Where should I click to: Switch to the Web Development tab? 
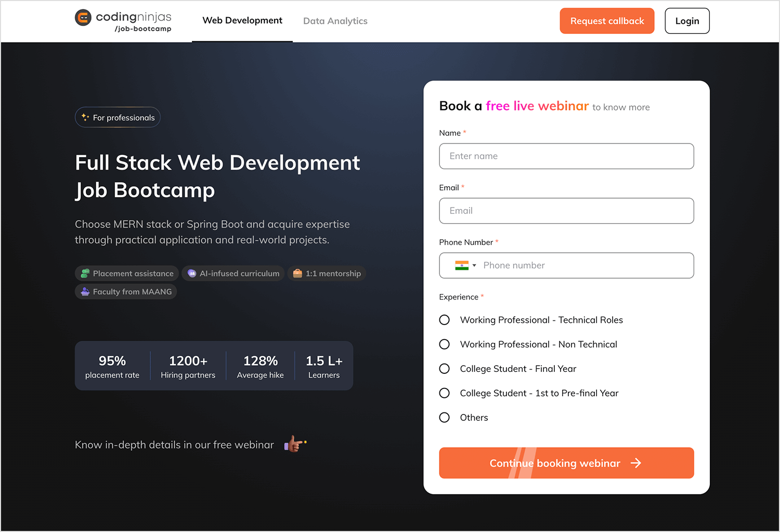coord(242,21)
